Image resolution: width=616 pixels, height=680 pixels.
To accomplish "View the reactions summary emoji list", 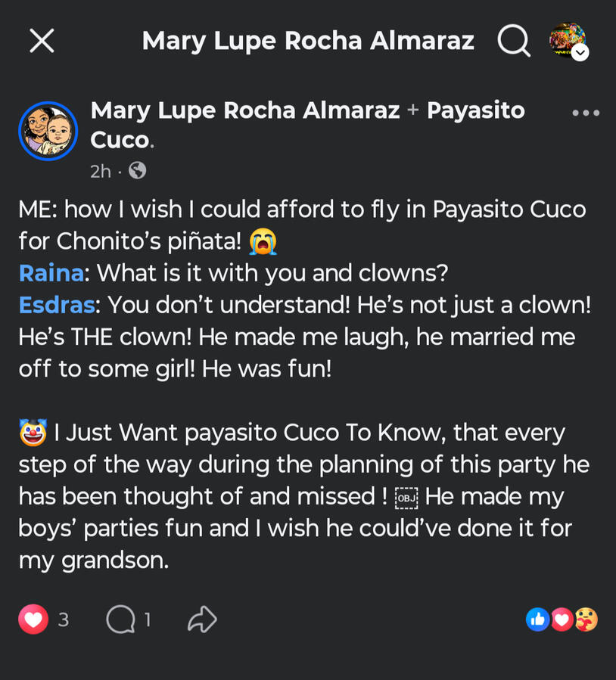I will tap(562, 619).
